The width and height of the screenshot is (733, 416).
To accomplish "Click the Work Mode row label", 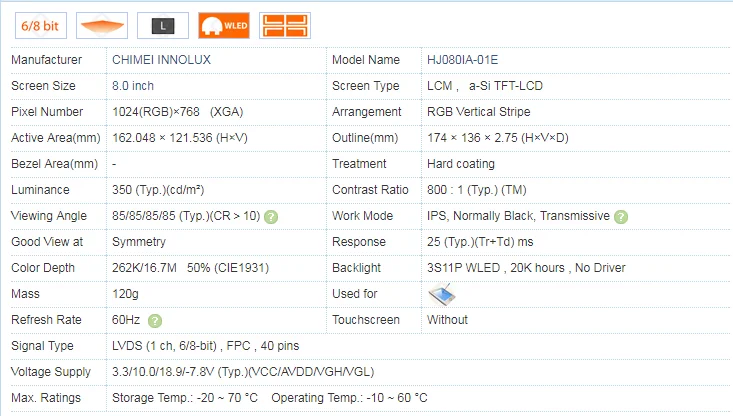I will pos(362,216).
